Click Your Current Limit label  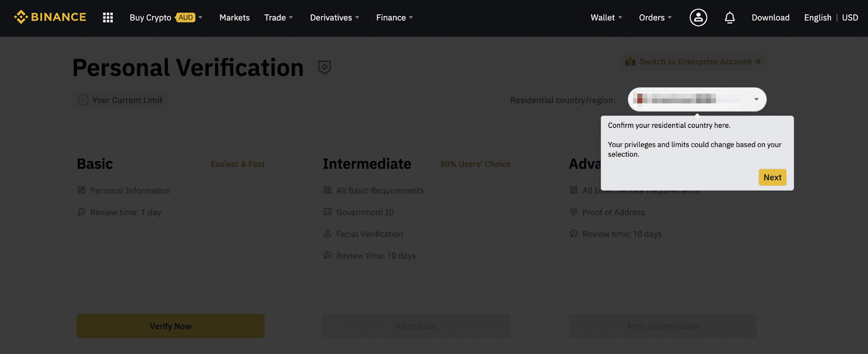coord(127,100)
